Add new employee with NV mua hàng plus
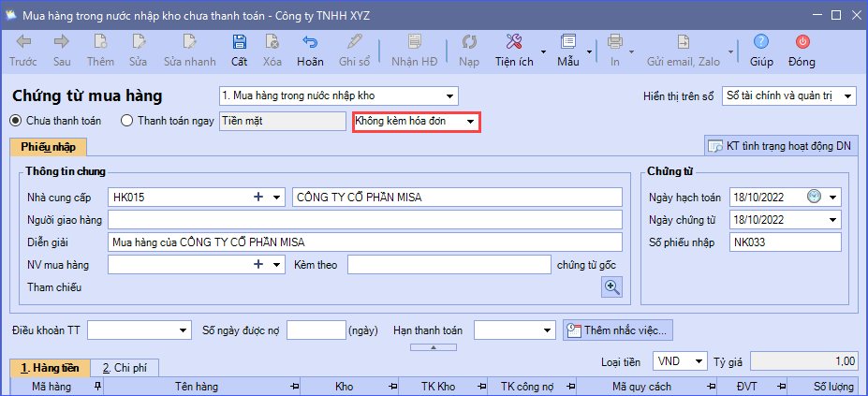The width and height of the screenshot is (868, 396). pos(257,265)
